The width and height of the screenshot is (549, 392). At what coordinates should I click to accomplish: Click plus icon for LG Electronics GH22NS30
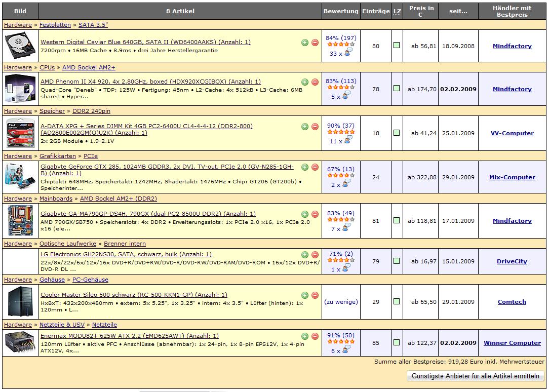tap(304, 255)
